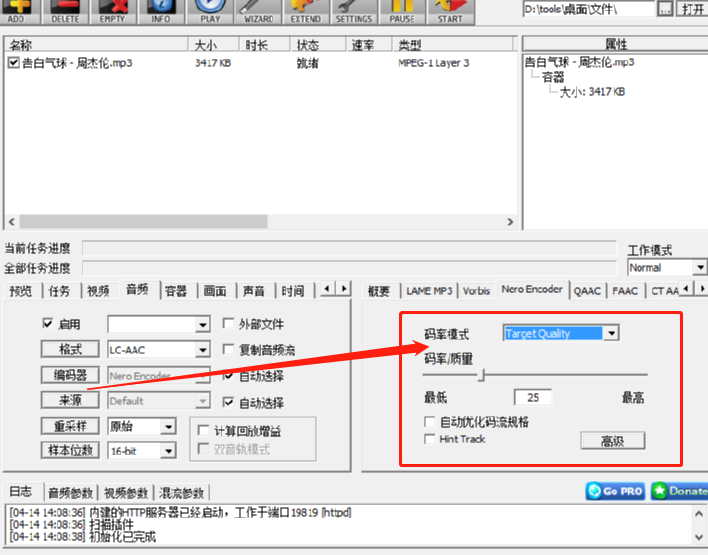This screenshot has width=708, height=555.
Task: Open the Target Quality 码率模式 dropdown
Action: (611, 333)
